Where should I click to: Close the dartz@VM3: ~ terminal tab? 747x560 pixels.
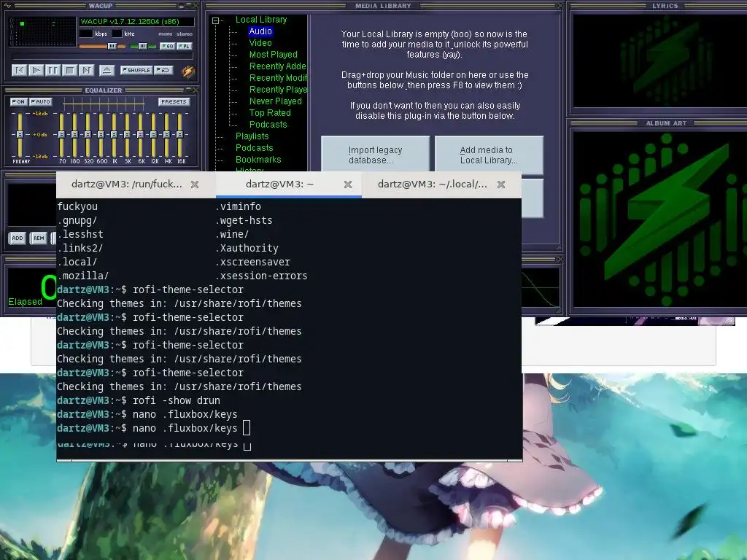(x=348, y=184)
